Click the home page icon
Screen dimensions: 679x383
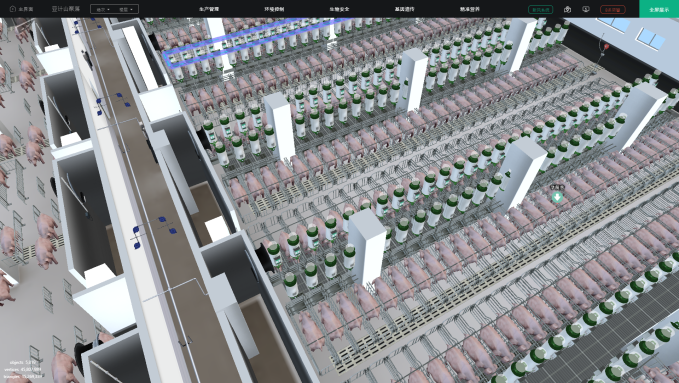(13, 9)
